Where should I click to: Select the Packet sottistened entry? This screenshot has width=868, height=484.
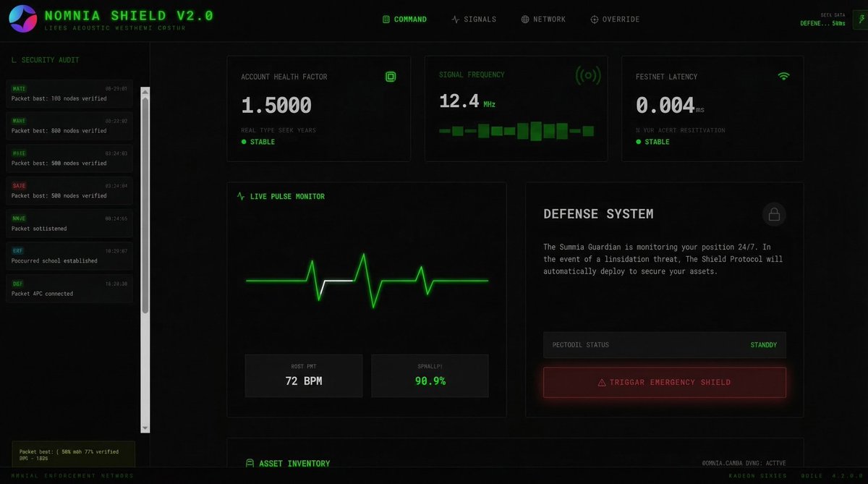tap(69, 224)
